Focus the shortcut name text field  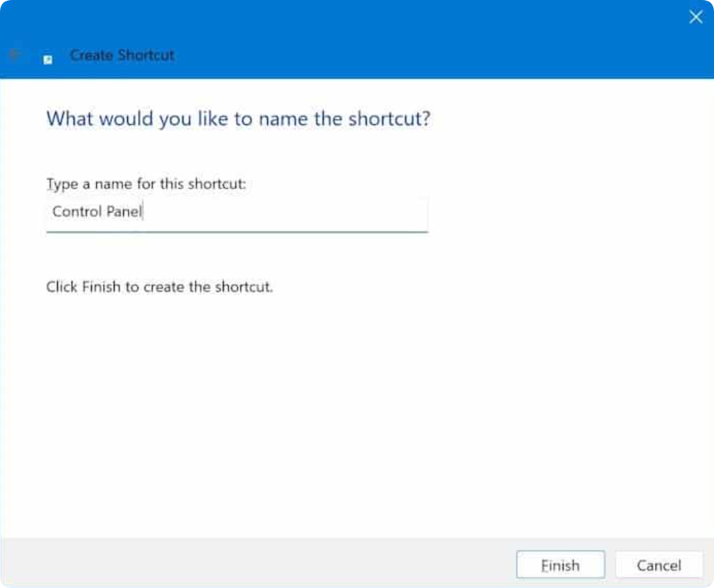237,212
